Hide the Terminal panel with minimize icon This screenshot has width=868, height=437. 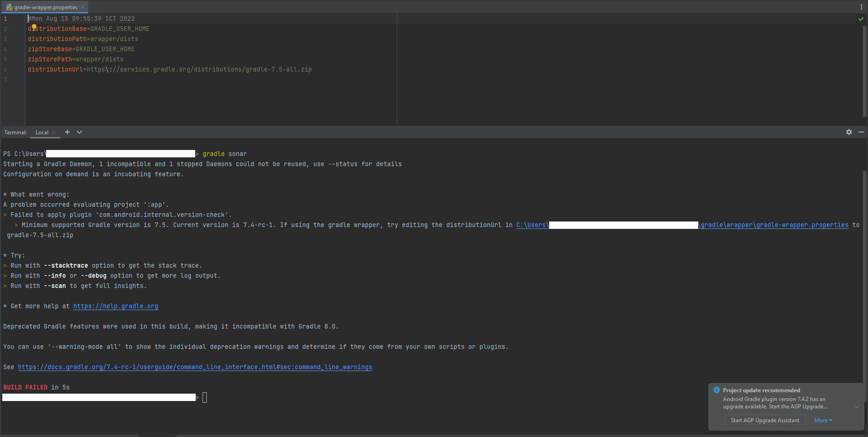point(861,132)
